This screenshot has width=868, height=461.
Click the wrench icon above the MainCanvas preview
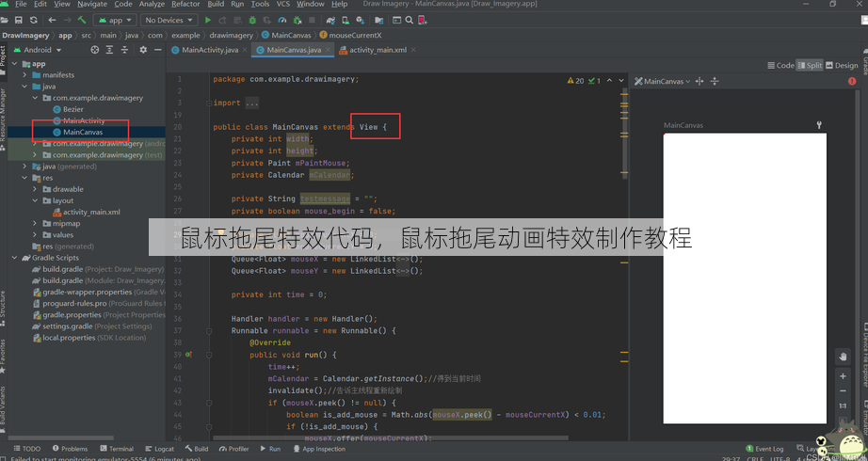click(819, 125)
